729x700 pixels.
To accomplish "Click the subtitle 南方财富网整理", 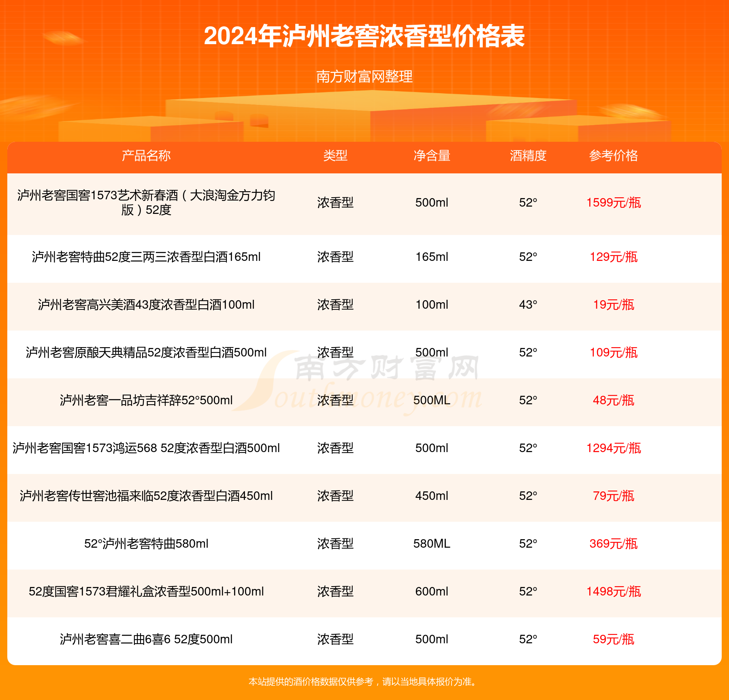I will click(x=364, y=76).
